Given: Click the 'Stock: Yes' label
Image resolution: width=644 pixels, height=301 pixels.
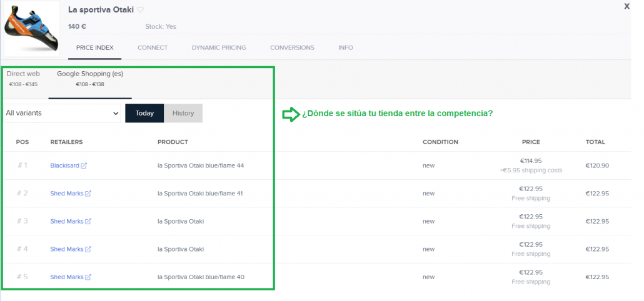Looking at the screenshot, I should pyautogui.click(x=161, y=27).
